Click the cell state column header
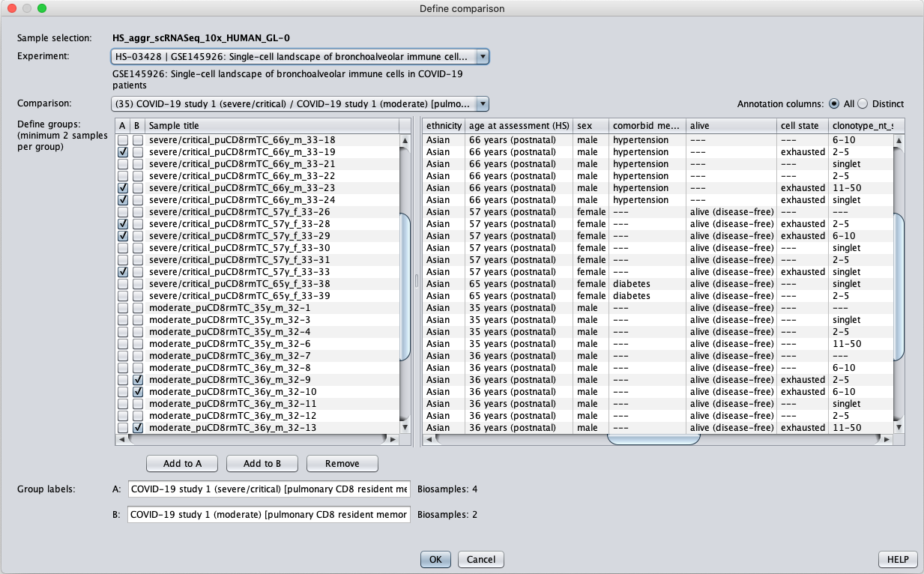 pos(803,126)
